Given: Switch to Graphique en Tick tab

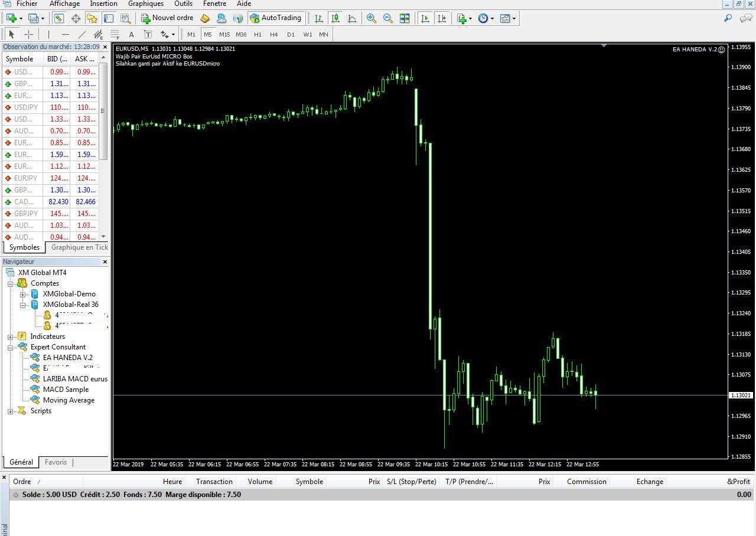Looking at the screenshot, I should pos(79,247).
